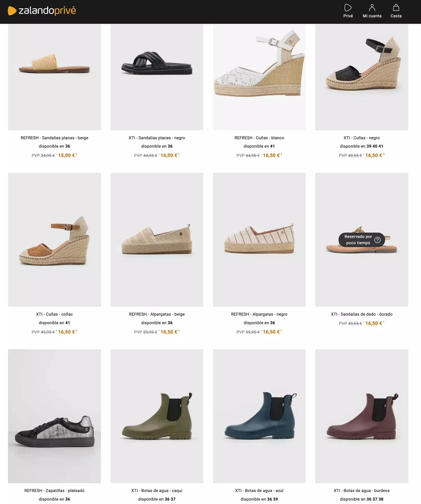Click XTI - Sandalias de dedo - dorado title
This screenshot has width=421, height=504.
point(361,314)
